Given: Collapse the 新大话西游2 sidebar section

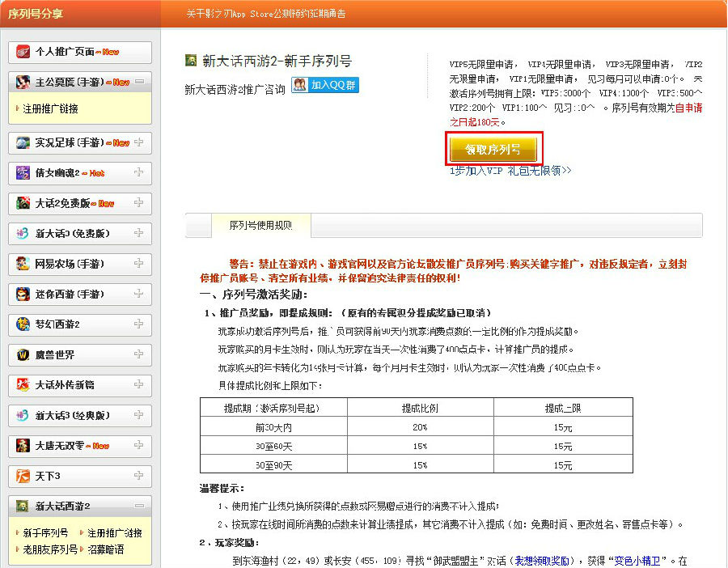Looking at the screenshot, I should (139, 506).
